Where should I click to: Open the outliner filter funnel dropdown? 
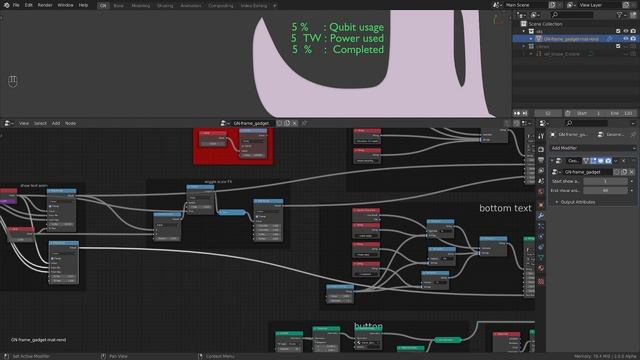click(x=621, y=15)
